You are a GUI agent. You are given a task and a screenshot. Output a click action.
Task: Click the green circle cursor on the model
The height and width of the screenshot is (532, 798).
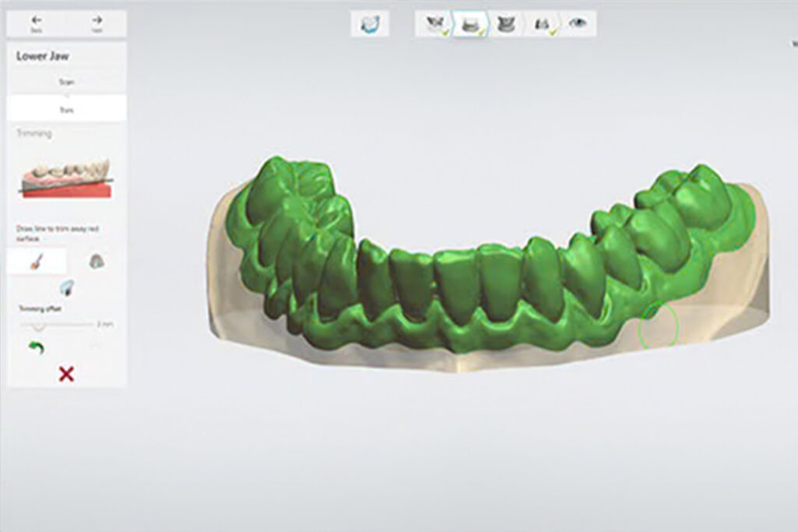coord(659,326)
